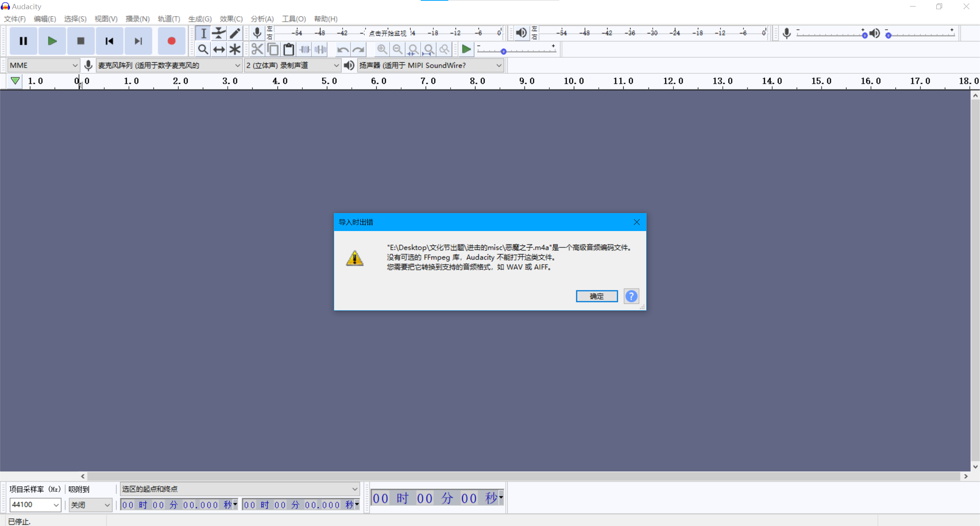Select the Envelope tool
The height and width of the screenshot is (526, 980).
click(219, 33)
